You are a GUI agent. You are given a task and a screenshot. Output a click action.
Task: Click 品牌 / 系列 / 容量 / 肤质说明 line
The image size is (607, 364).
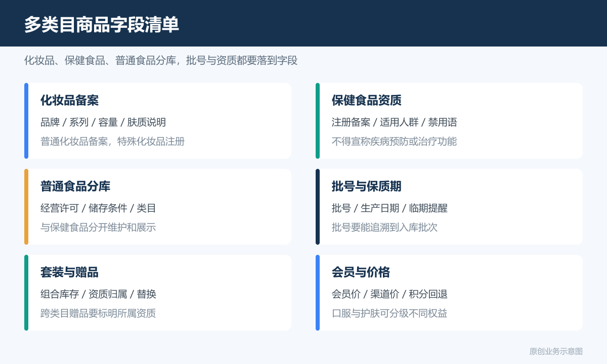tap(103, 122)
